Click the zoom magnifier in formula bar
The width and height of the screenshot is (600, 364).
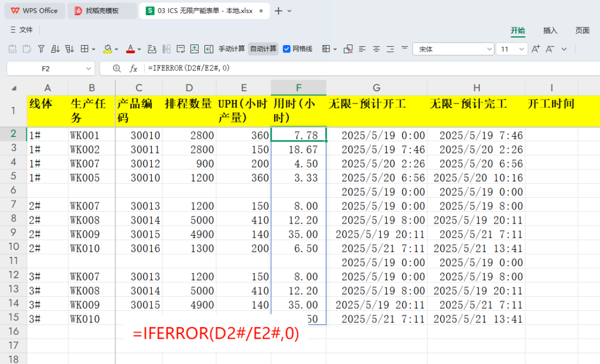[117, 68]
